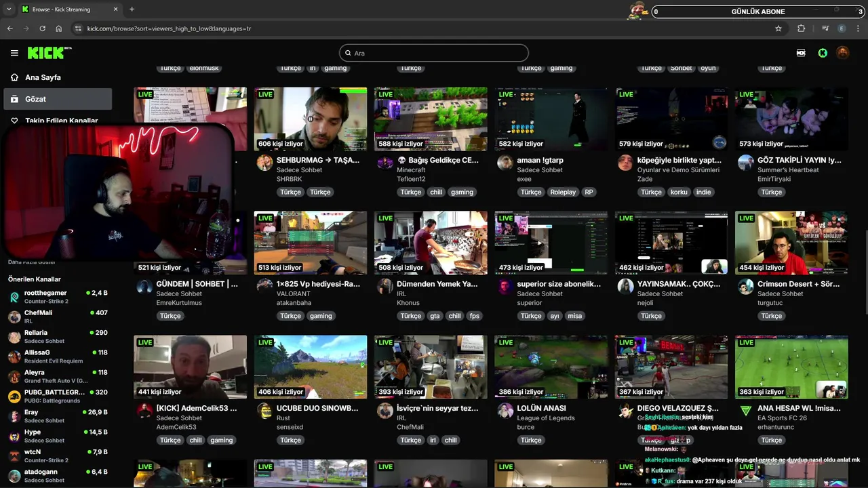
Task: Open Rellaria recommended channel
Action: coord(58,336)
